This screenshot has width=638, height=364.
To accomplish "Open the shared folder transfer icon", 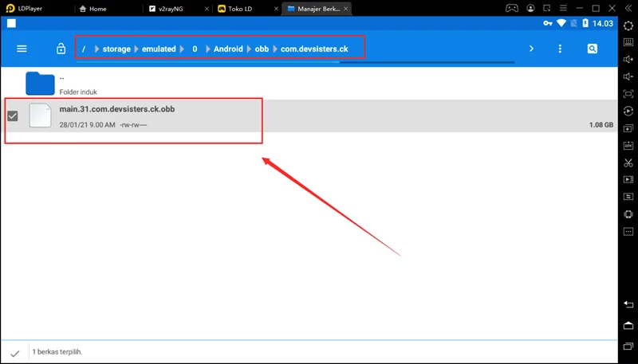I will click(628, 197).
